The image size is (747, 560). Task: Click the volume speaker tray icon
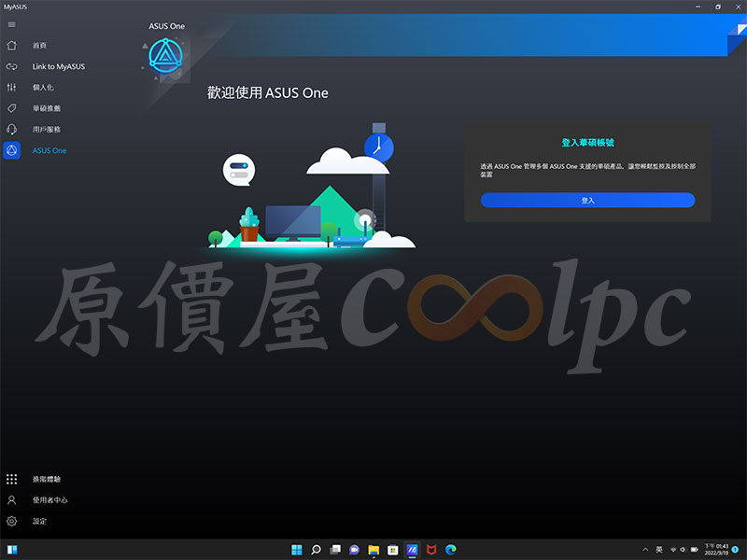[684, 550]
